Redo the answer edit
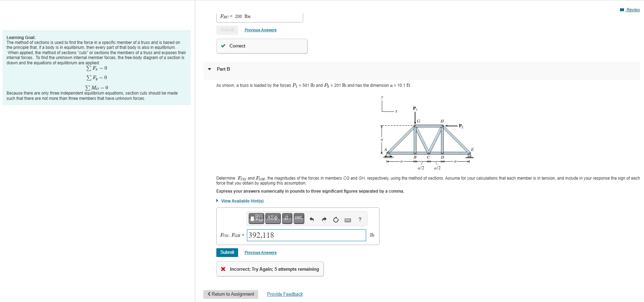This screenshot has height=302, width=644. [x=324, y=219]
